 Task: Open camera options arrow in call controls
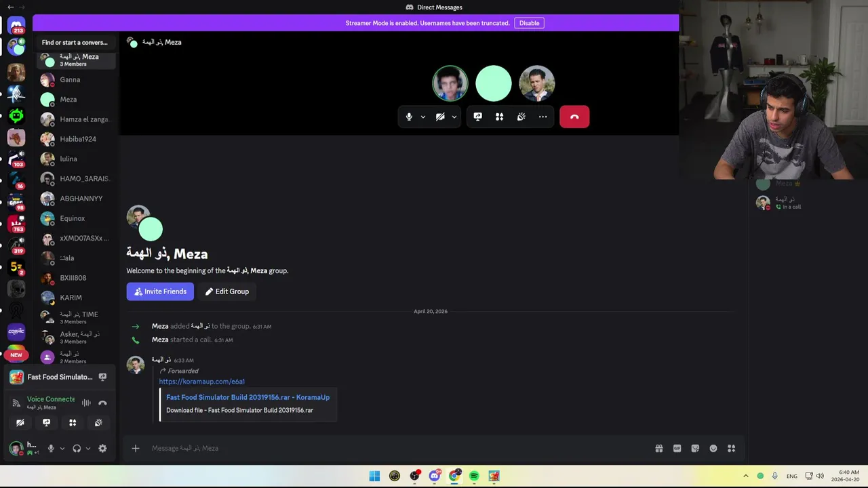click(x=454, y=117)
